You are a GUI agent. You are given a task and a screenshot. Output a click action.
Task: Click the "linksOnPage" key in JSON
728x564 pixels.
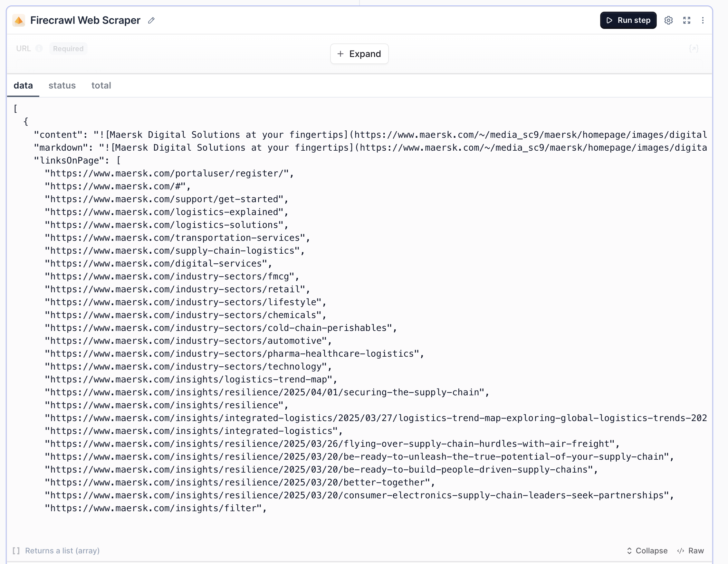(71, 161)
